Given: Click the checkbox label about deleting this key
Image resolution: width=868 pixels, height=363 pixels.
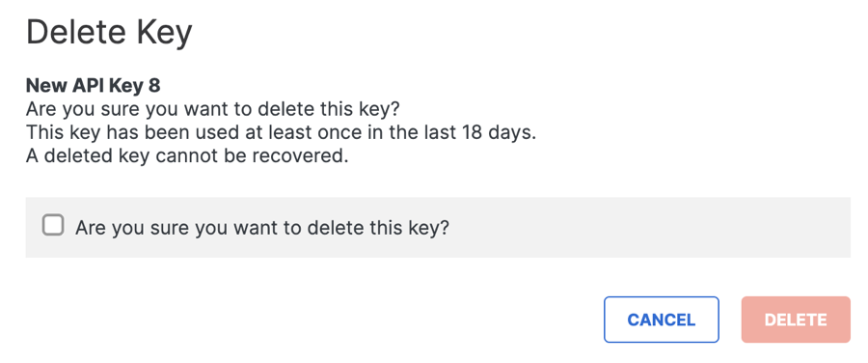Looking at the screenshot, I should pos(261,228).
